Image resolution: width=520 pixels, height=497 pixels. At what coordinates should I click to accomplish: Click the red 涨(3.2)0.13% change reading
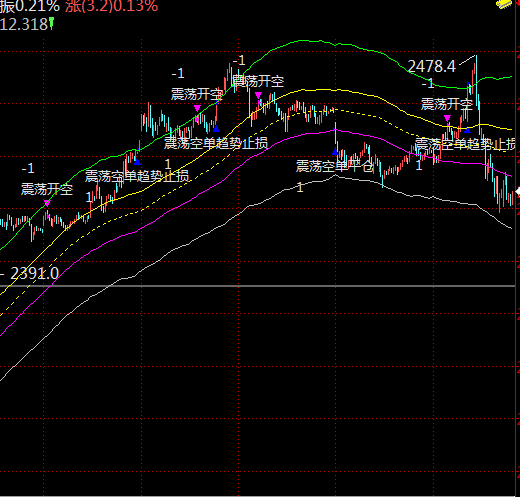coord(111,6)
